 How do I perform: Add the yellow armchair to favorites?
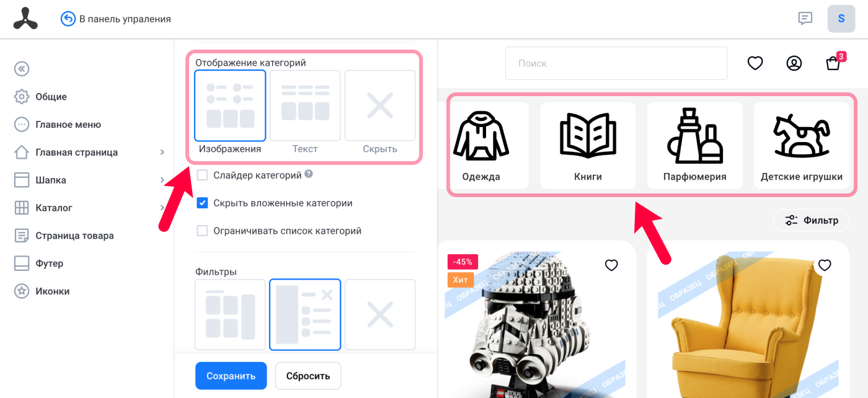tap(825, 265)
